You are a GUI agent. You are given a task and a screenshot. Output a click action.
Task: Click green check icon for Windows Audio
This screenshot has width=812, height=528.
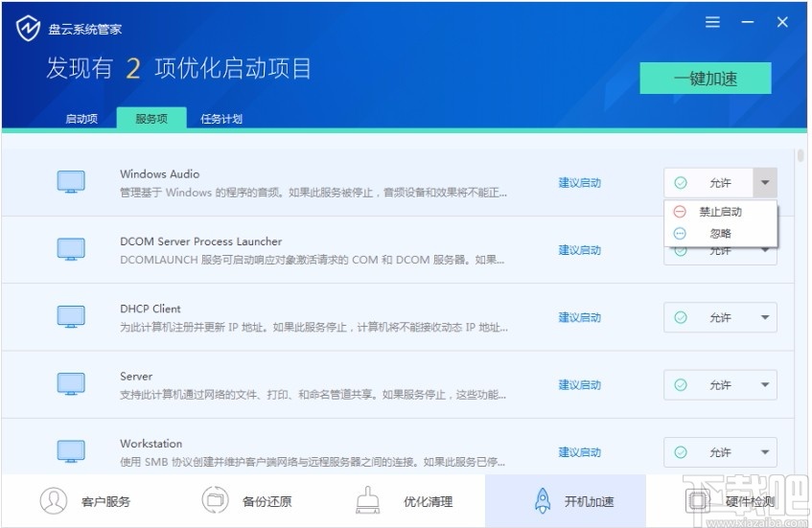[x=681, y=183]
